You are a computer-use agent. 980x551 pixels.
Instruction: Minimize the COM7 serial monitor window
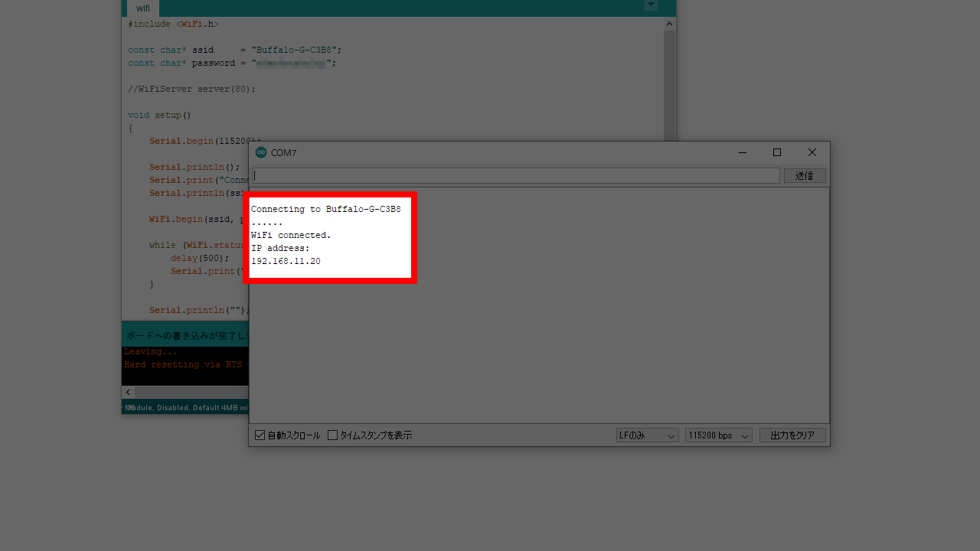742,152
